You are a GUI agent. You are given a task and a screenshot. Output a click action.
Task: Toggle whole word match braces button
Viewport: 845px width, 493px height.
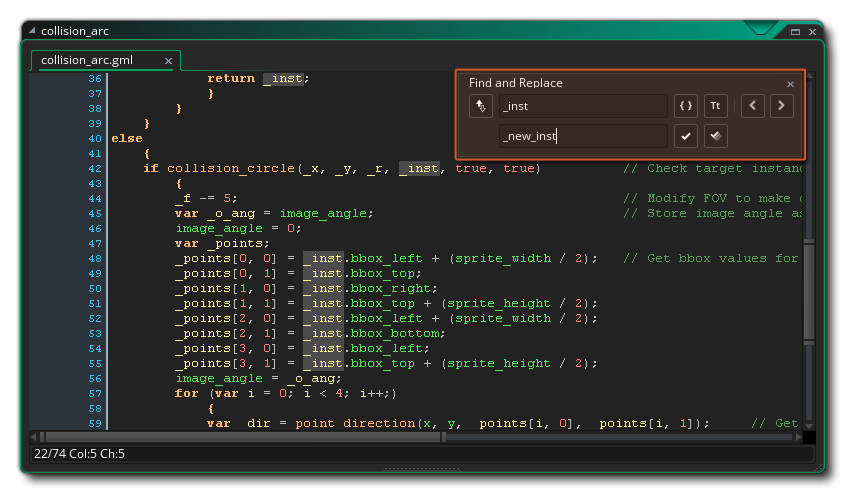(x=685, y=106)
